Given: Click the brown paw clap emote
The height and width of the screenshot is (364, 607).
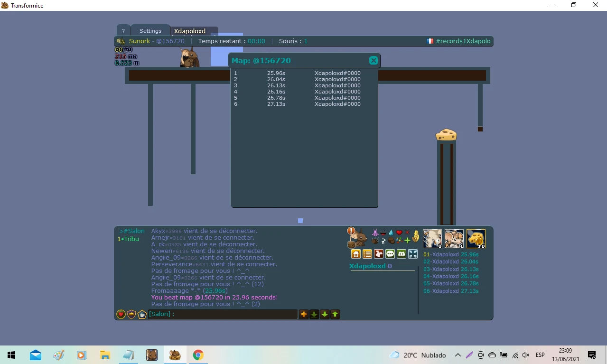Looking at the screenshot, I should 375,241.
